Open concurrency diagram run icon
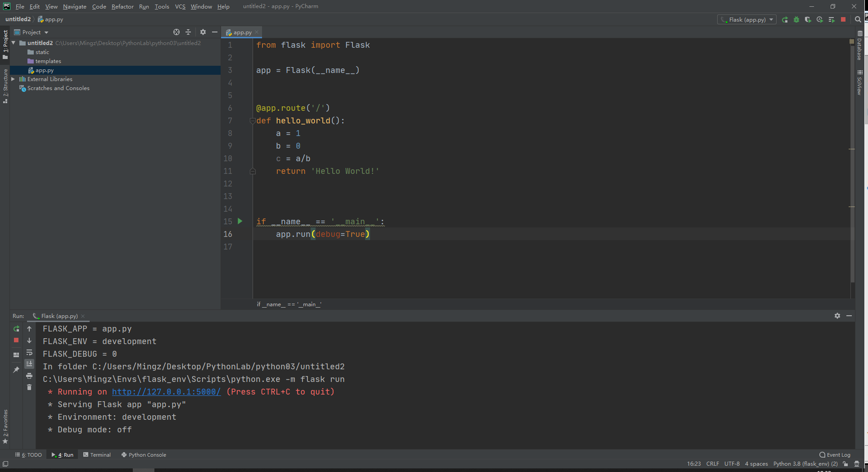Image resolution: width=868 pixels, height=472 pixels. coord(832,20)
